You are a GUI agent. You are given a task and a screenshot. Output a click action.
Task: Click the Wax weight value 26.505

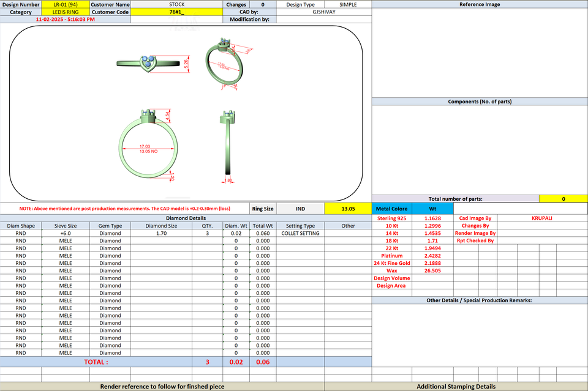[x=432, y=271]
